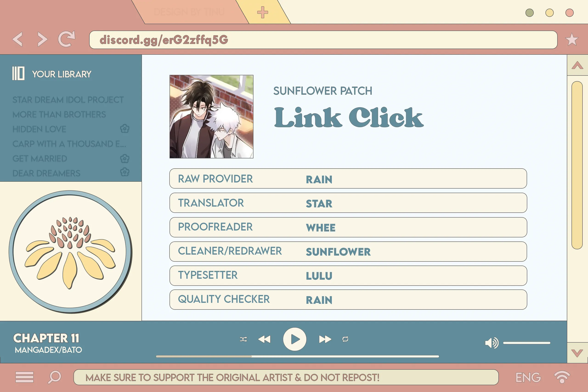Click the vertical scrollbar thumb
The height and width of the screenshot is (392, 588).
[577, 165]
